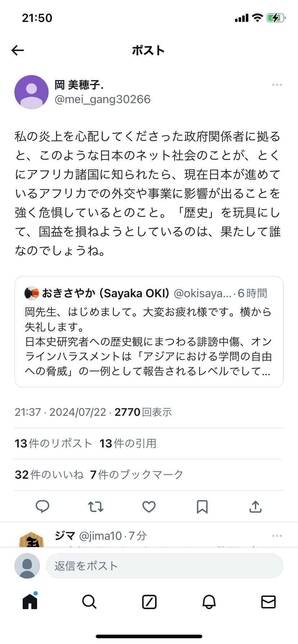Open the Search tab
This screenshot has width=298, height=644.
click(x=89, y=601)
